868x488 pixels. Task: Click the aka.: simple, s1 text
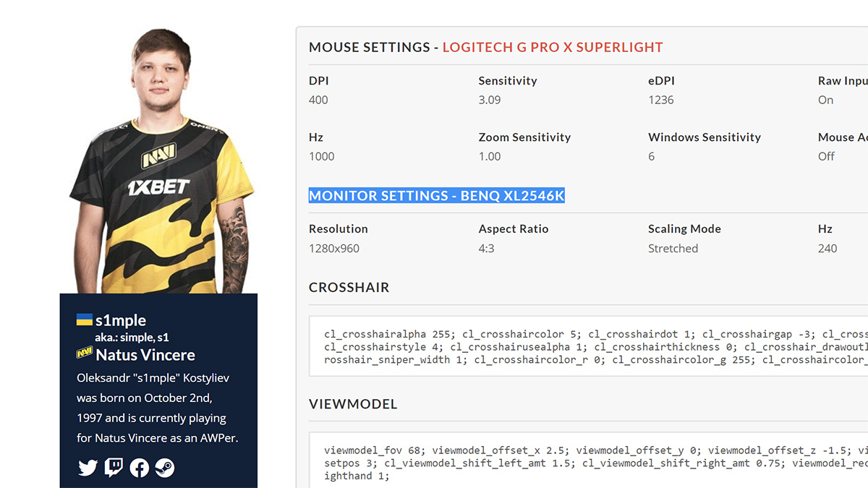coord(132,338)
